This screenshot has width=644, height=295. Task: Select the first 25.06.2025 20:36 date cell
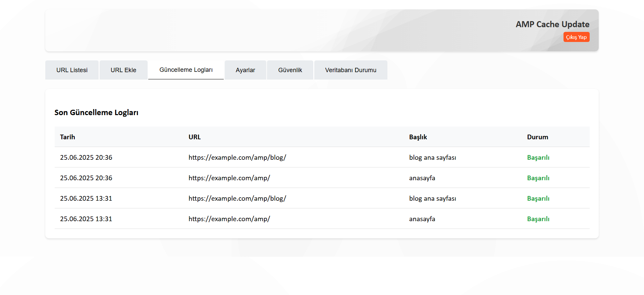click(86, 157)
